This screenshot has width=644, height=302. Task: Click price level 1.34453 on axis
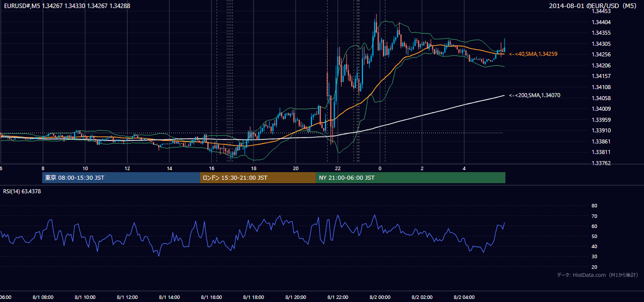[x=601, y=11]
